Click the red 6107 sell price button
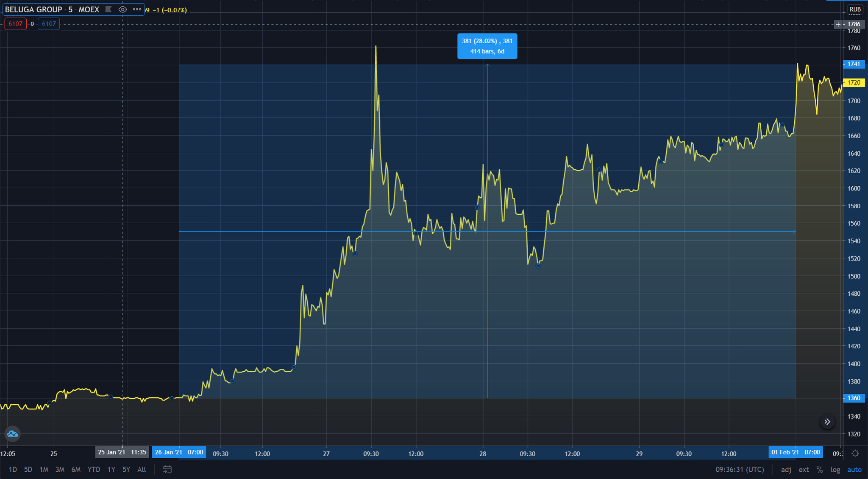The image size is (868, 479). [x=16, y=24]
